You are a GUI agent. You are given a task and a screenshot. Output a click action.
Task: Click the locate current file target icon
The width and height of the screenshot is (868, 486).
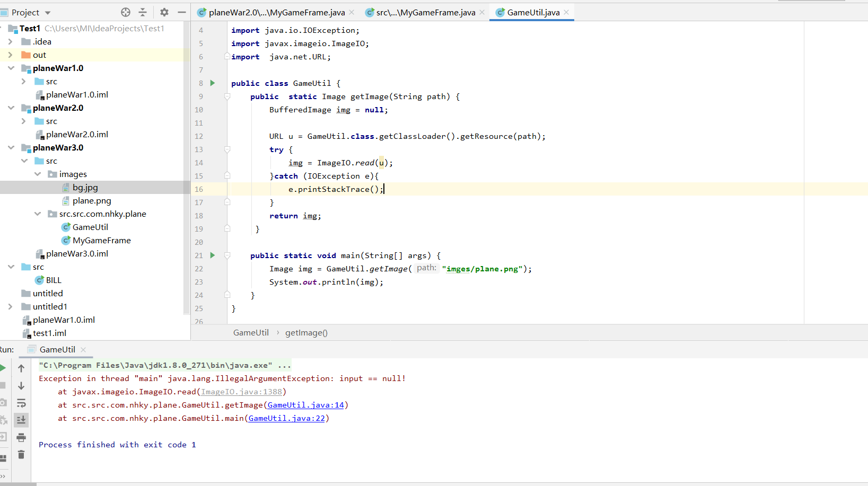[126, 12]
